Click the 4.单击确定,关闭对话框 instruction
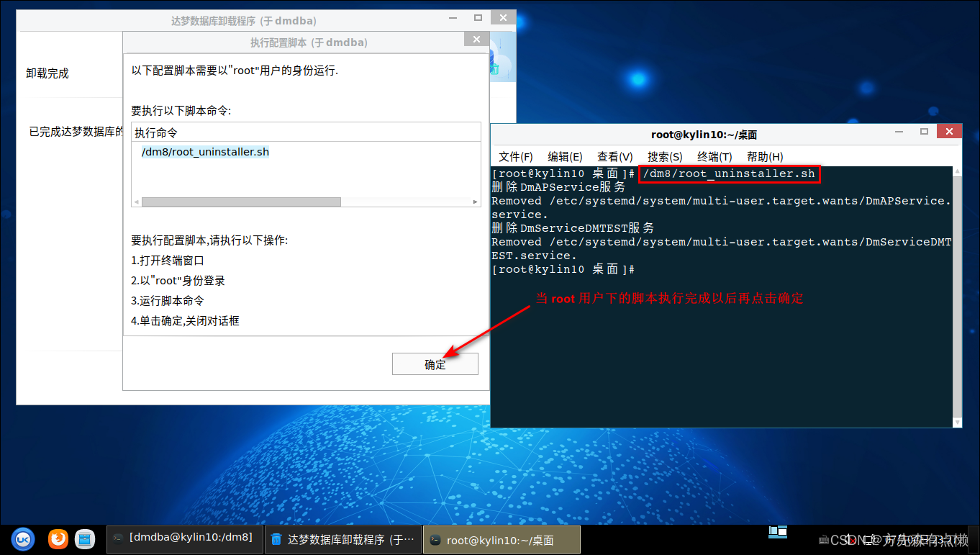Screen dimensions: 980x555 click(185, 321)
